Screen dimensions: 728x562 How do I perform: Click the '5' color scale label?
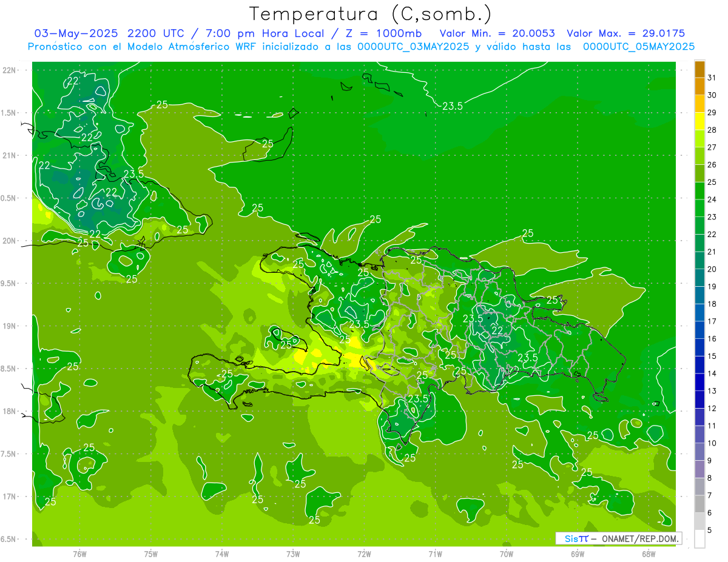709,530
